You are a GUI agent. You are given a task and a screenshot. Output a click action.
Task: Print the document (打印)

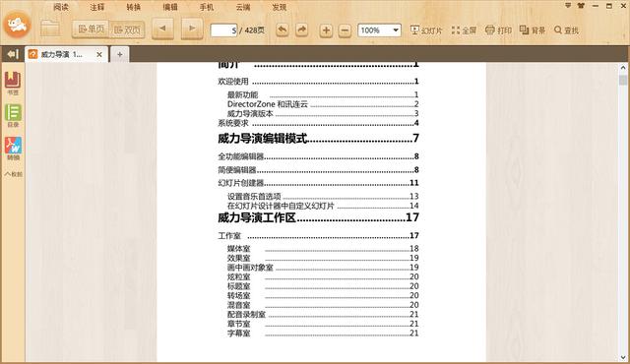tap(498, 30)
